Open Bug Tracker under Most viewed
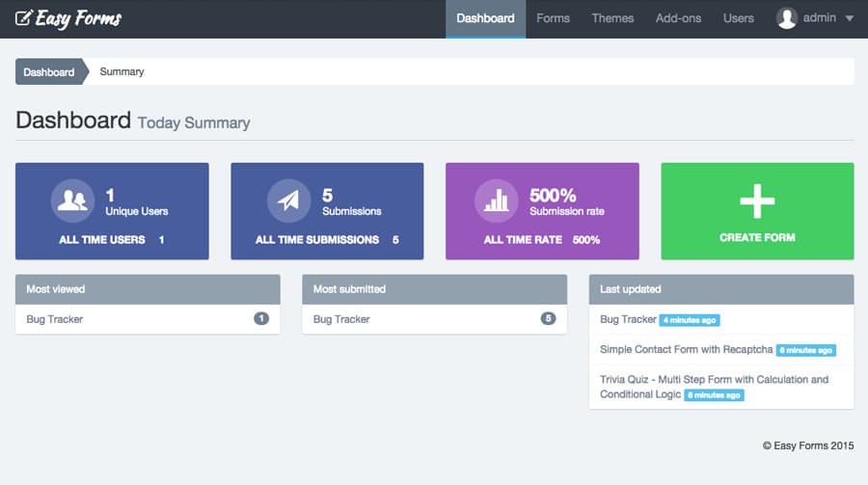868x485 pixels. tap(54, 319)
